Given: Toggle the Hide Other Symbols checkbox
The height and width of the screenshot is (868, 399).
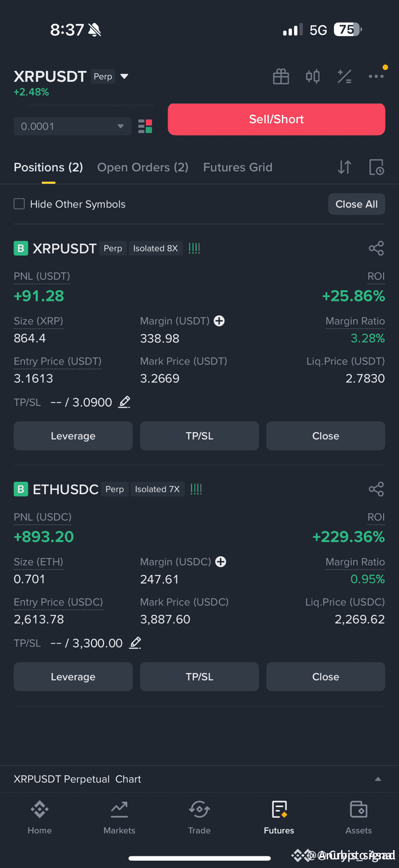Looking at the screenshot, I should click(x=19, y=204).
